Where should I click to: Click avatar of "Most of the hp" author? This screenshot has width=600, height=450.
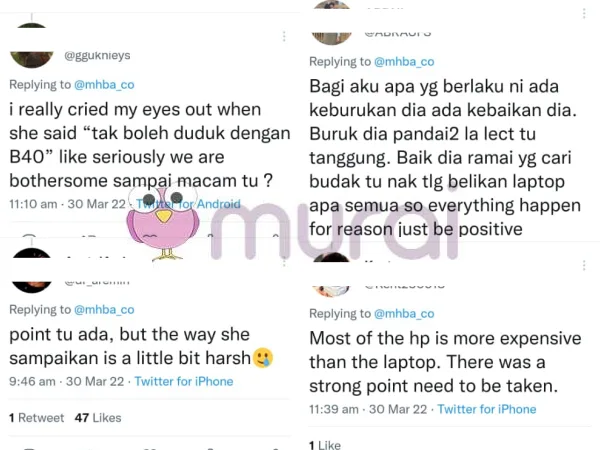pos(331,275)
